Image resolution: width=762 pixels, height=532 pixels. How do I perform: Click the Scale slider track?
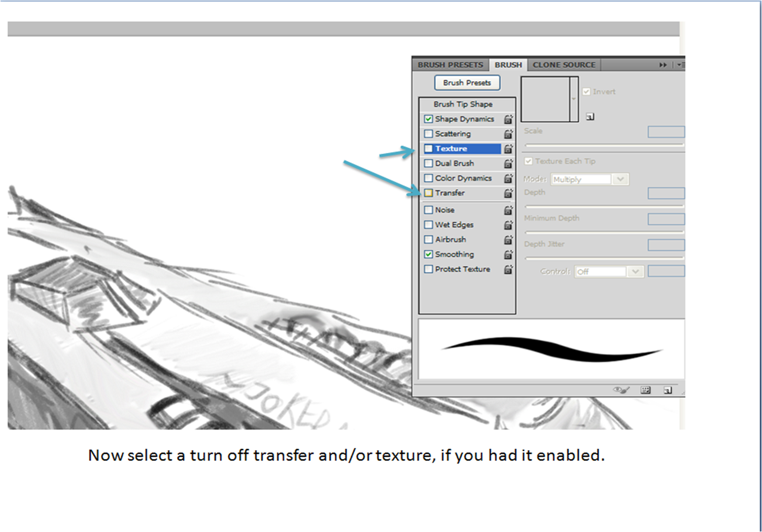point(604,145)
